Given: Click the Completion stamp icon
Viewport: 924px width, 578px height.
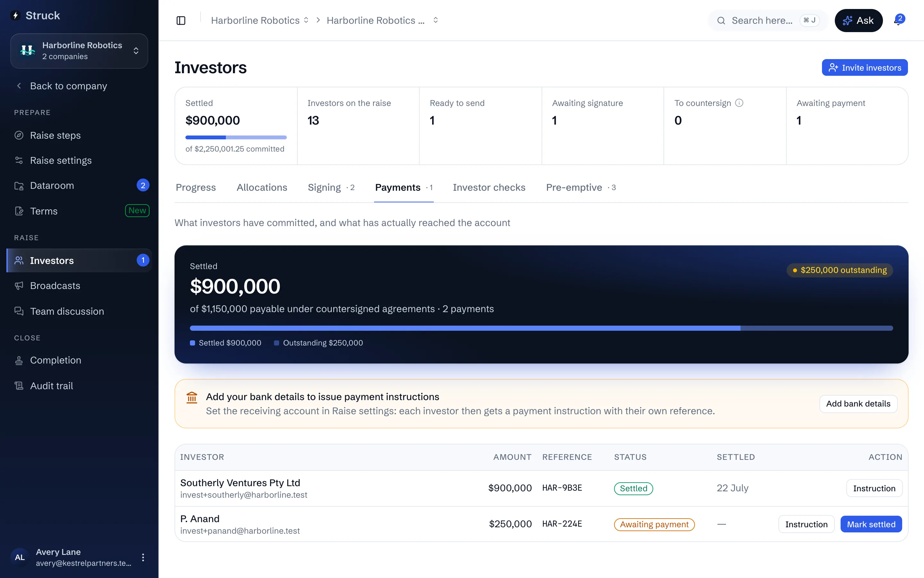Looking at the screenshot, I should (19, 360).
